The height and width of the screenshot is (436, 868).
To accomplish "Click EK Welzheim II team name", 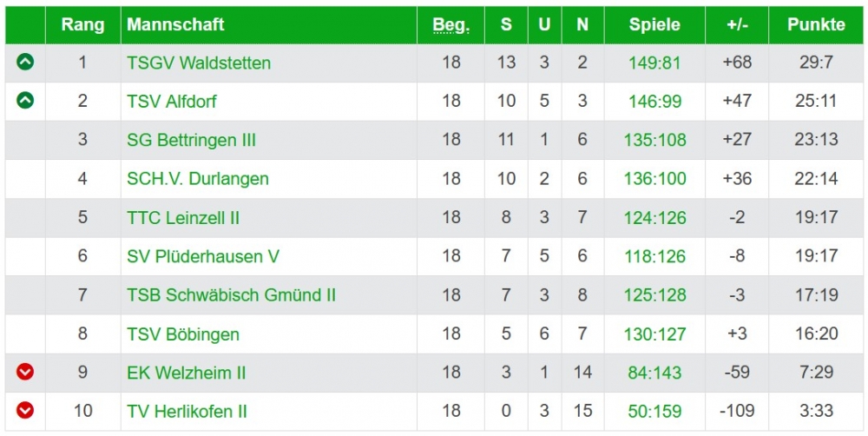I will pyautogui.click(x=187, y=373).
